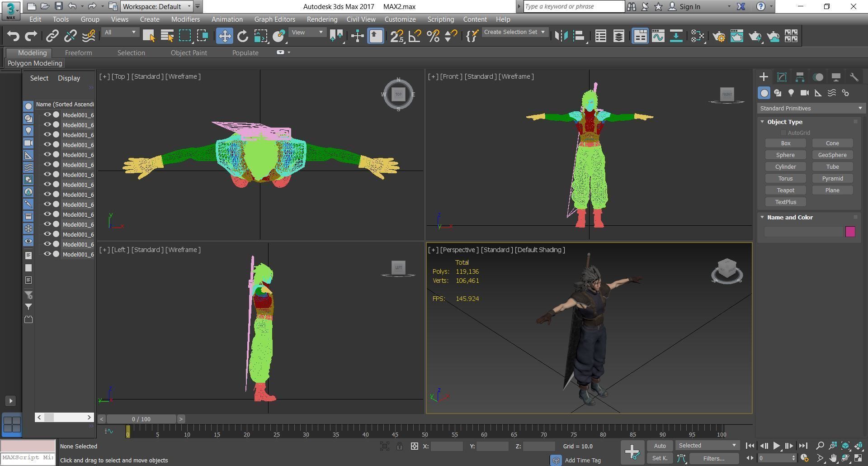Pick Rectangular Selection Region tool
This screenshot has height=466, width=868.
(185, 36)
